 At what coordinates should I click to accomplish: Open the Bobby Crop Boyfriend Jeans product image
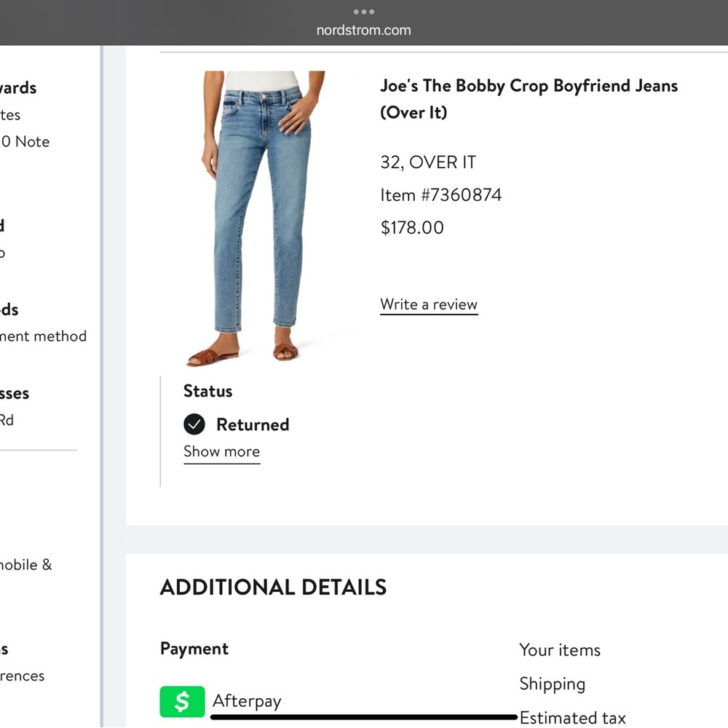264,218
